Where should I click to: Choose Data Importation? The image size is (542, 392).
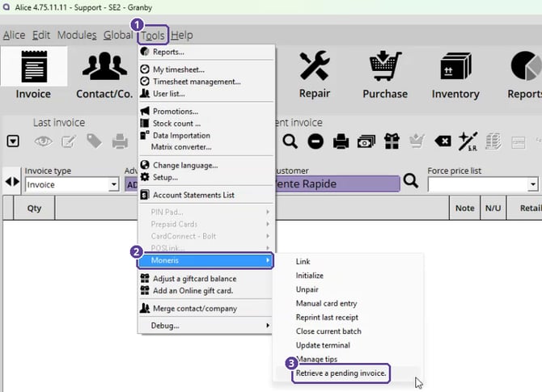(x=206, y=136)
